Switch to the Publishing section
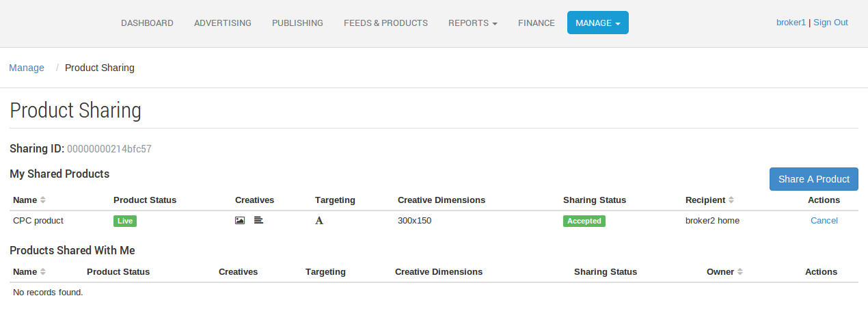This screenshot has height=324, width=868. coord(297,23)
